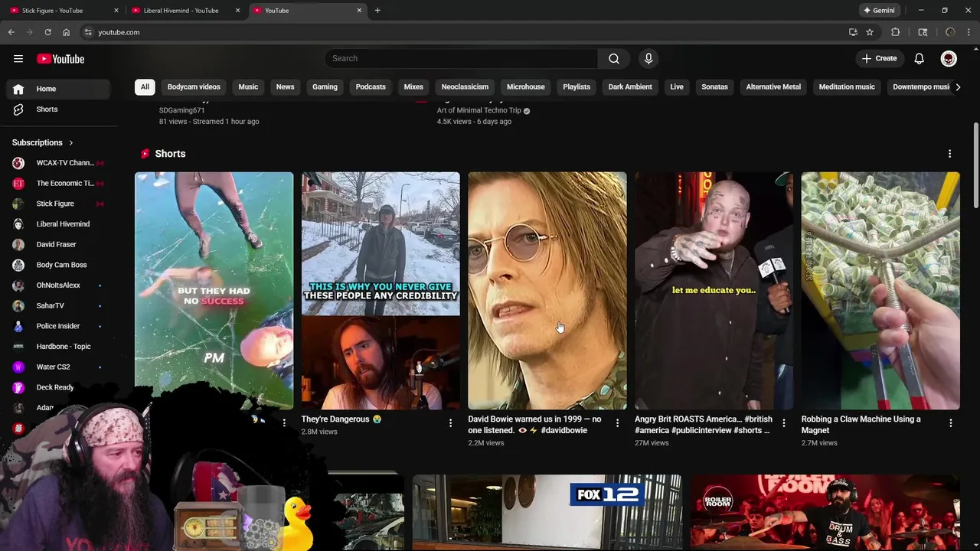Image resolution: width=980 pixels, height=551 pixels.
Task: Open the Angry Brit ROASTS America title
Action: (703, 425)
